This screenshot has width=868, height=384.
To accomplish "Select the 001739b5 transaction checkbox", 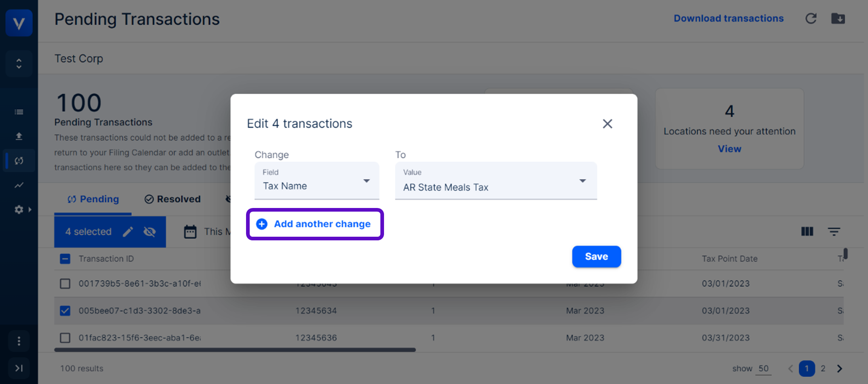I will (65, 284).
